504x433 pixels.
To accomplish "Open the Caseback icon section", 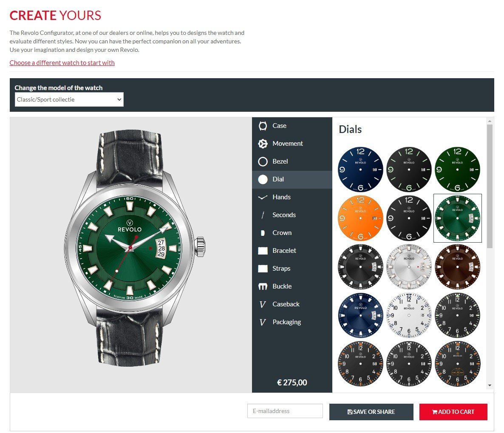I will pos(263,304).
